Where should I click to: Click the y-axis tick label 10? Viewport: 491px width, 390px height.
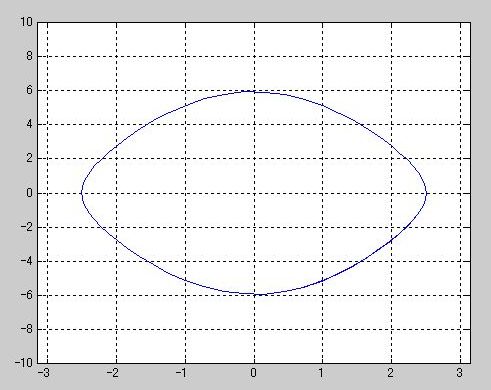pyautogui.click(x=26, y=22)
